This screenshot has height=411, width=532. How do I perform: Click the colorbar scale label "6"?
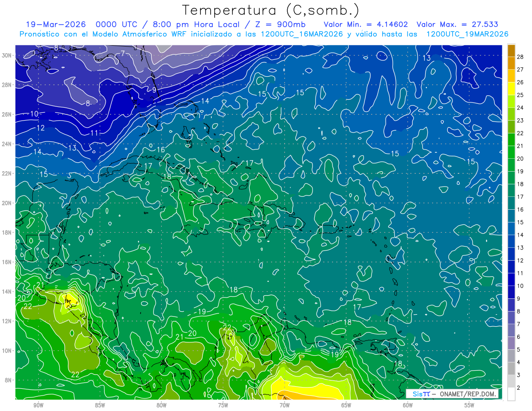pos(518,337)
